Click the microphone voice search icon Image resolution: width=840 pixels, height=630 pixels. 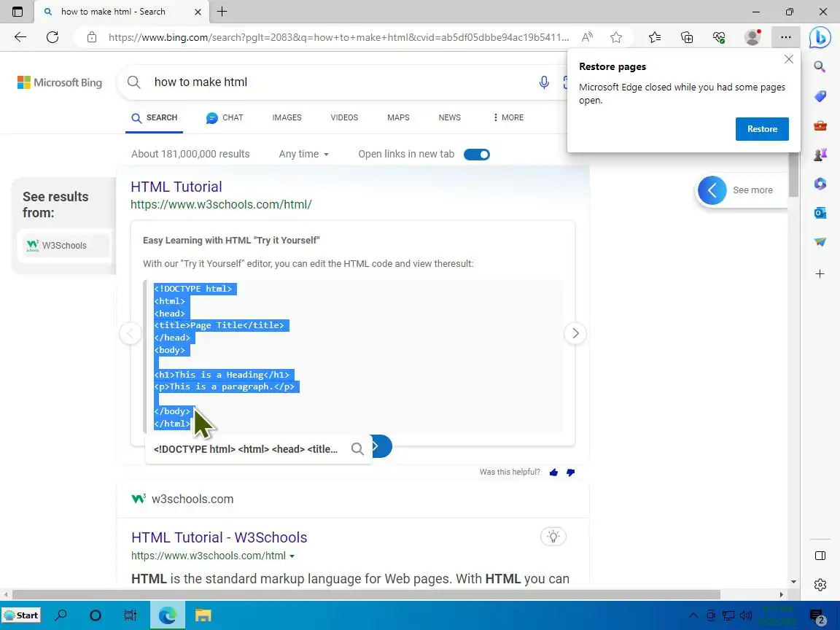click(x=544, y=82)
